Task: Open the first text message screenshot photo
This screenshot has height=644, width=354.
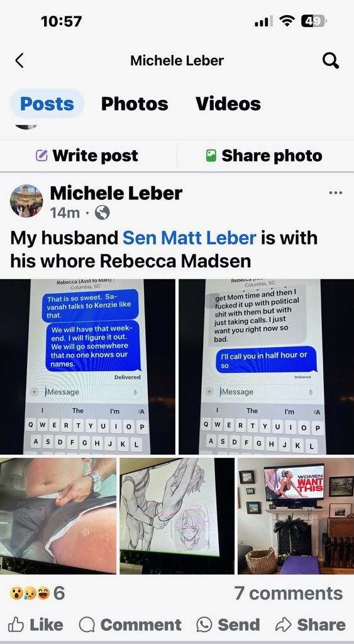Action: coord(87,367)
